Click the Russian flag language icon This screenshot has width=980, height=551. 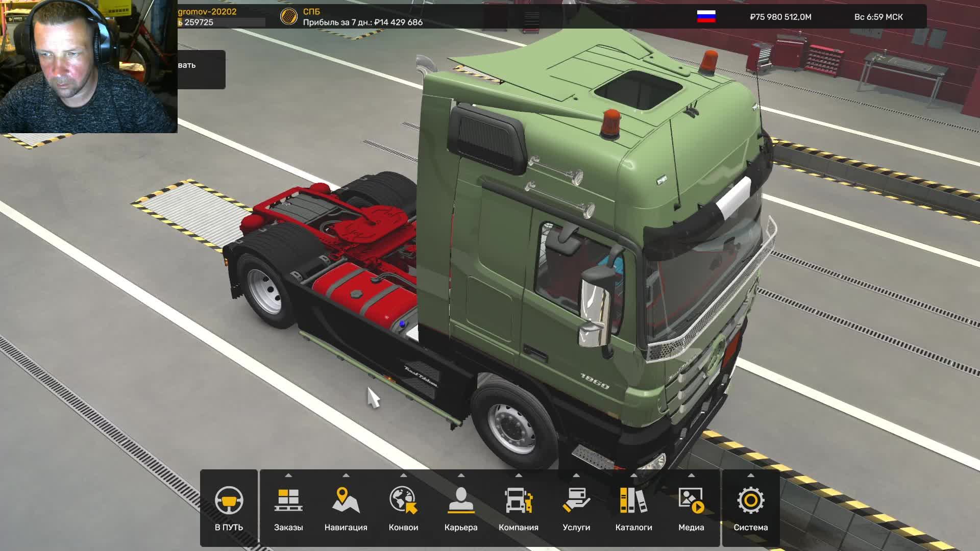coord(706,17)
